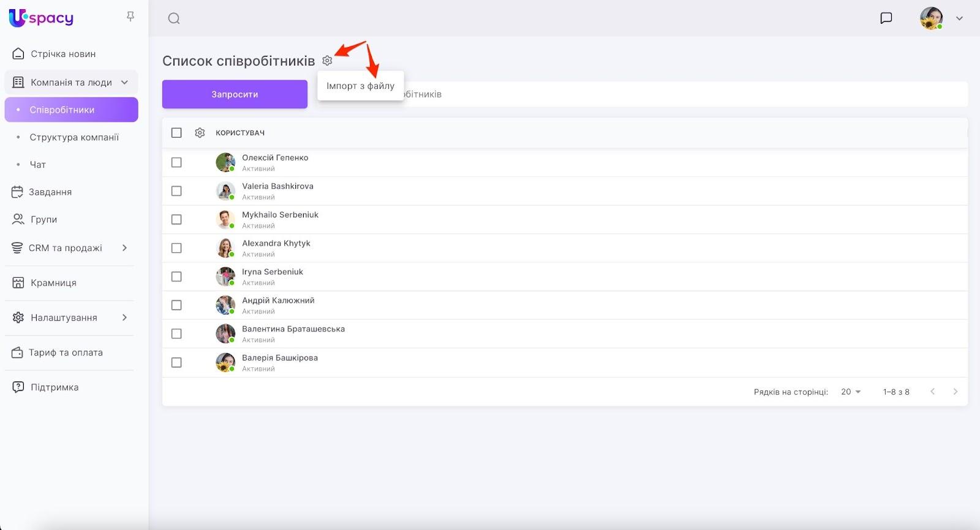Click the Підтримка help icon
The height and width of the screenshot is (530, 980).
coord(18,387)
